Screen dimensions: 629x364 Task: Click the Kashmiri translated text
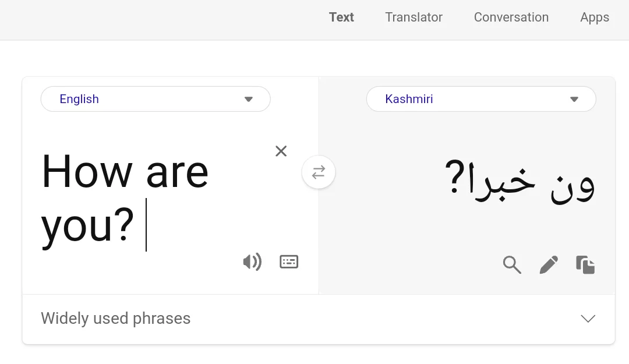520,182
